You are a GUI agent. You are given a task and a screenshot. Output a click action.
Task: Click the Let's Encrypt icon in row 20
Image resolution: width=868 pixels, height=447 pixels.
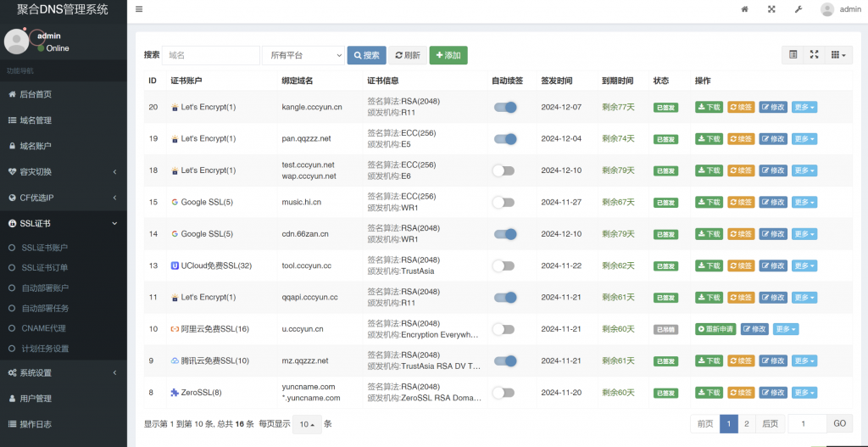[x=175, y=107]
